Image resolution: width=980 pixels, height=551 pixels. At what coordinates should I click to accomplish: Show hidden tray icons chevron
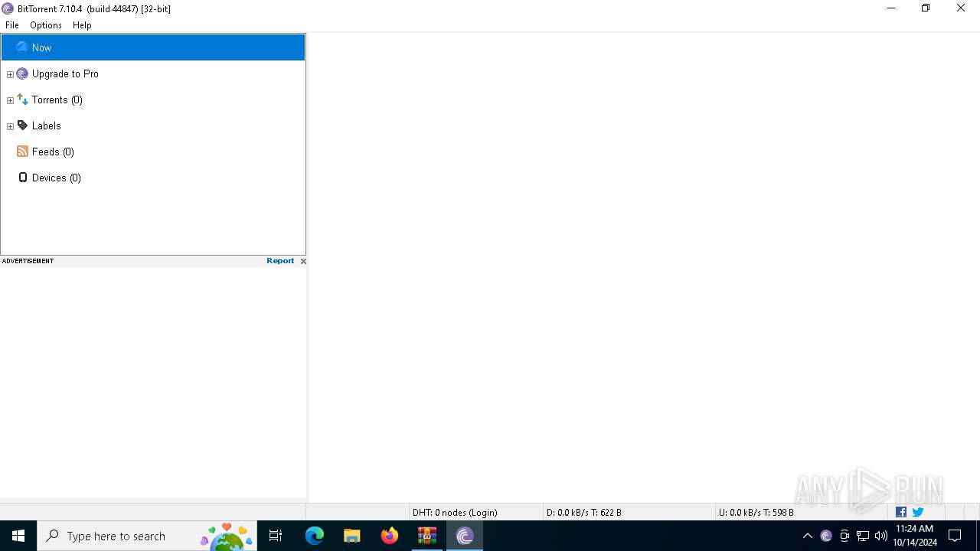[808, 536]
